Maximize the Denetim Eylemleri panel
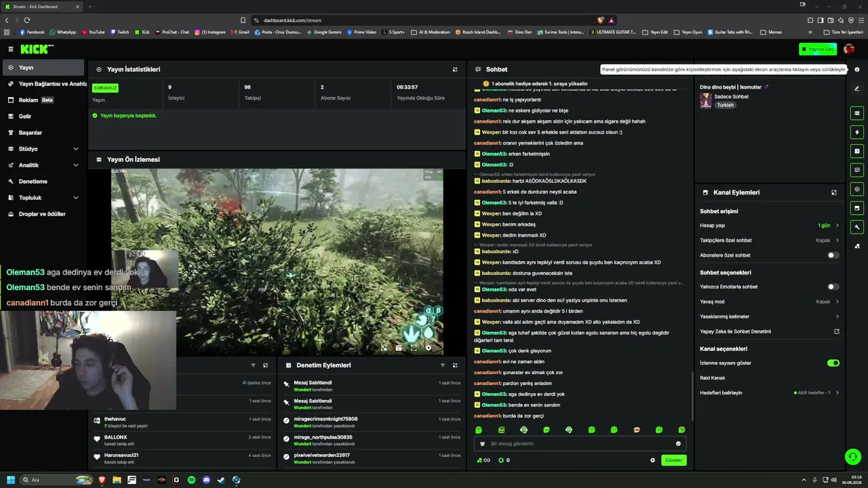The image size is (868, 488). [x=455, y=365]
